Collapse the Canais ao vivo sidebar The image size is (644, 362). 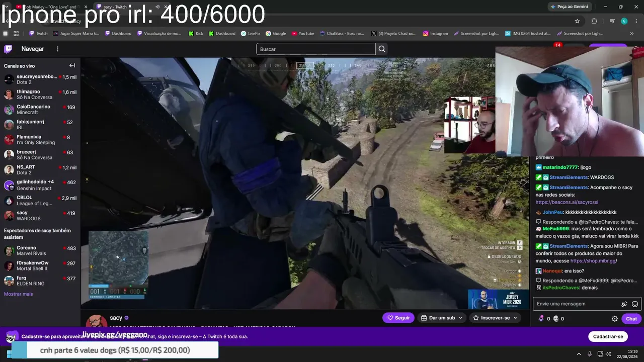(x=72, y=65)
